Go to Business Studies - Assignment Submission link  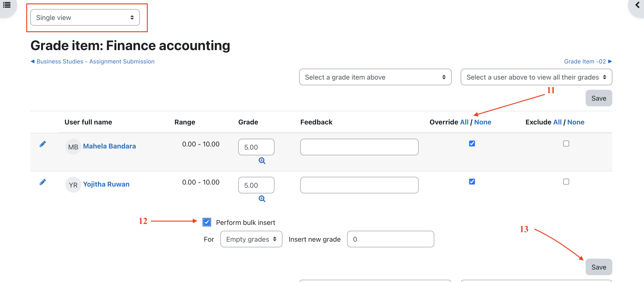point(95,61)
